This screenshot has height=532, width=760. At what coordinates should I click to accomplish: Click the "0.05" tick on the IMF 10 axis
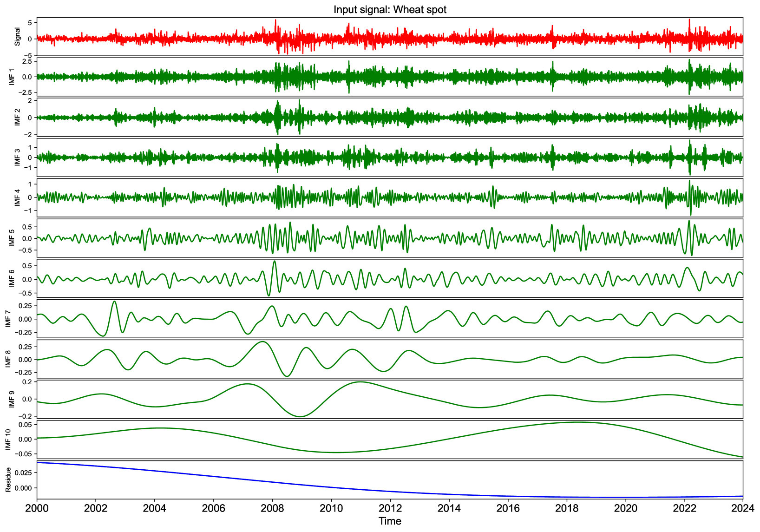(26, 425)
